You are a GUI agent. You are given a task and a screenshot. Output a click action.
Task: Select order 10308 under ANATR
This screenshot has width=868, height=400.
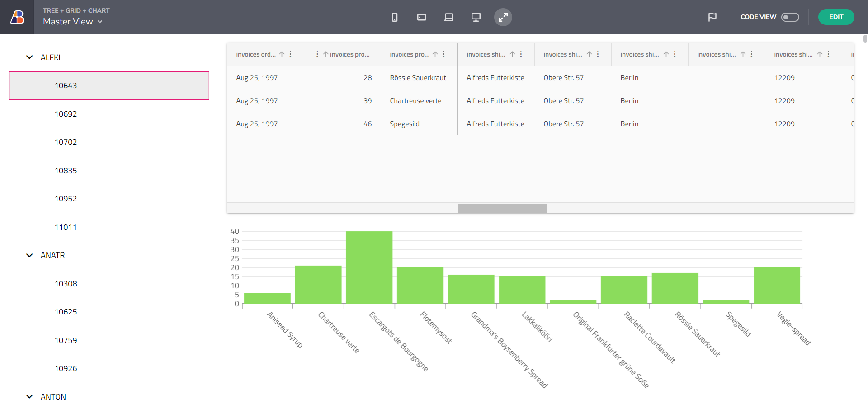(x=66, y=284)
